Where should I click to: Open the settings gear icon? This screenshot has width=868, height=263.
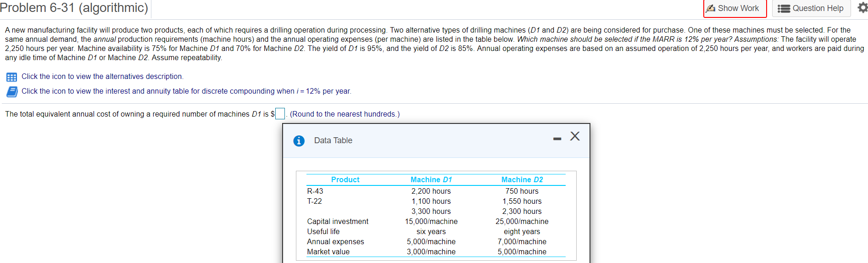(x=862, y=7)
